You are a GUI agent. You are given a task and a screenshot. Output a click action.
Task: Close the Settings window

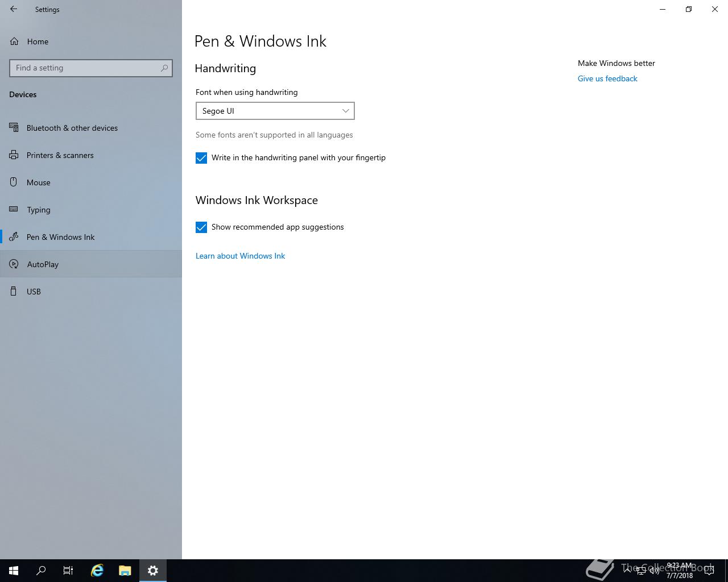click(715, 9)
